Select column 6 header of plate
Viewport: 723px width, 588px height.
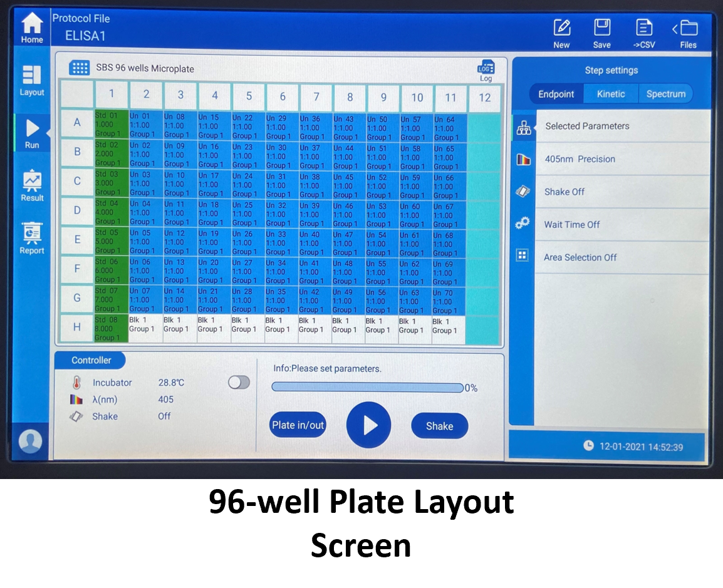coord(283,96)
